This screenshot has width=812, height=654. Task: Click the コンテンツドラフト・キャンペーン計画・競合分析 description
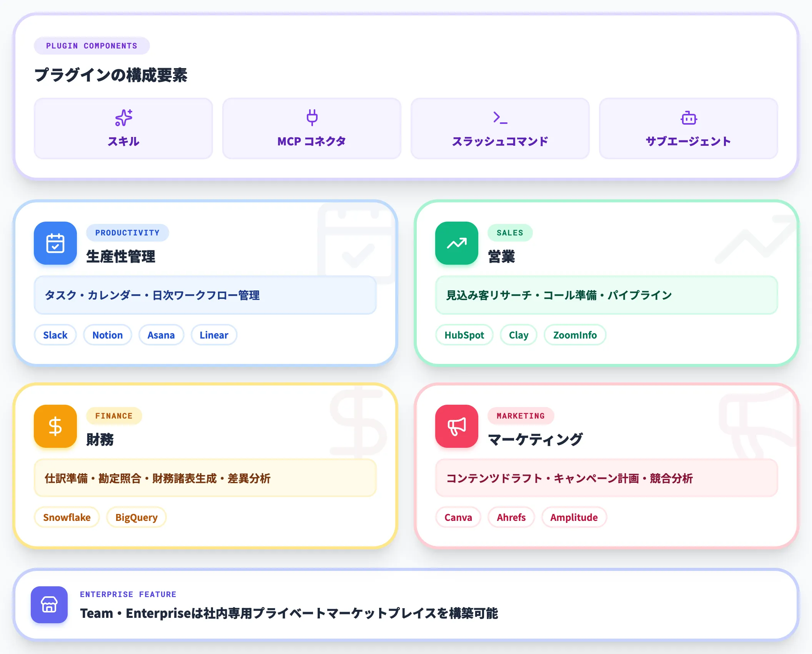607,478
